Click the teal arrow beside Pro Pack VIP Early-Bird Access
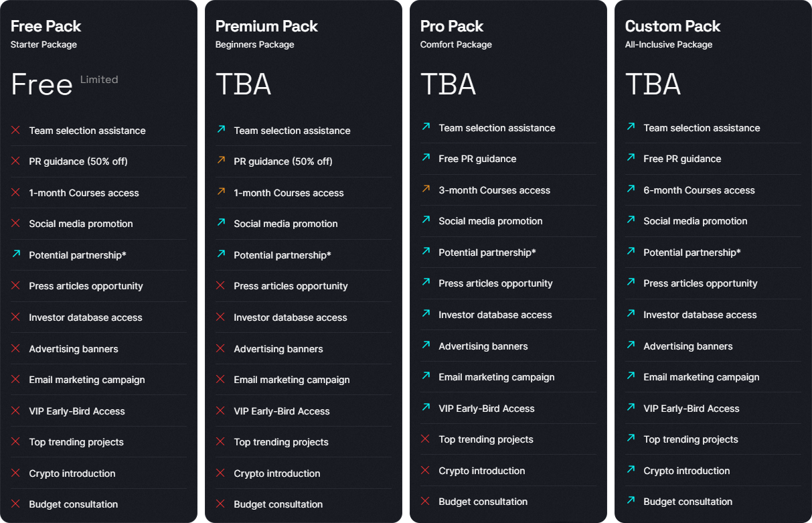 tap(425, 408)
